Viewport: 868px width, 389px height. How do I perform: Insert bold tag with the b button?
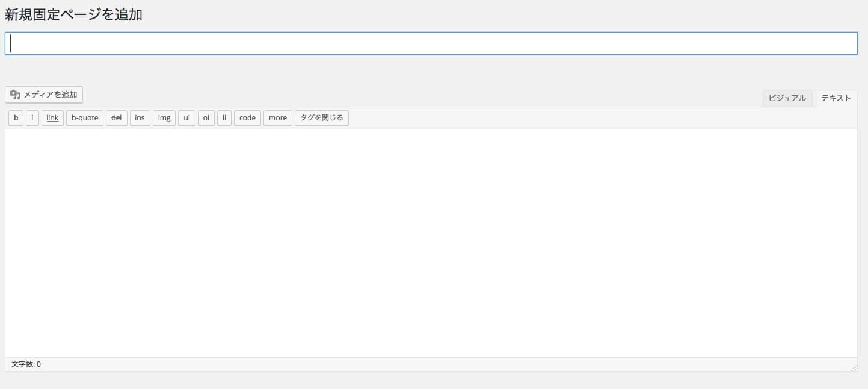[16, 118]
